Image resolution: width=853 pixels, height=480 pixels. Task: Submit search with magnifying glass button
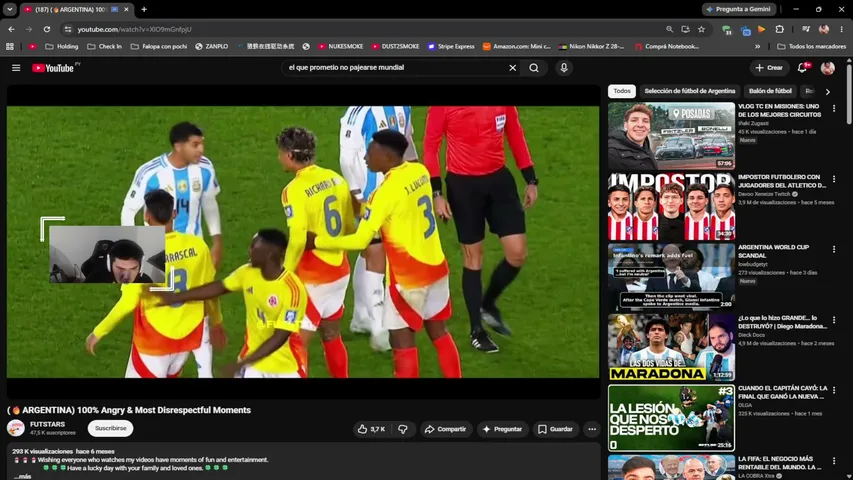pyautogui.click(x=534, y=68)
